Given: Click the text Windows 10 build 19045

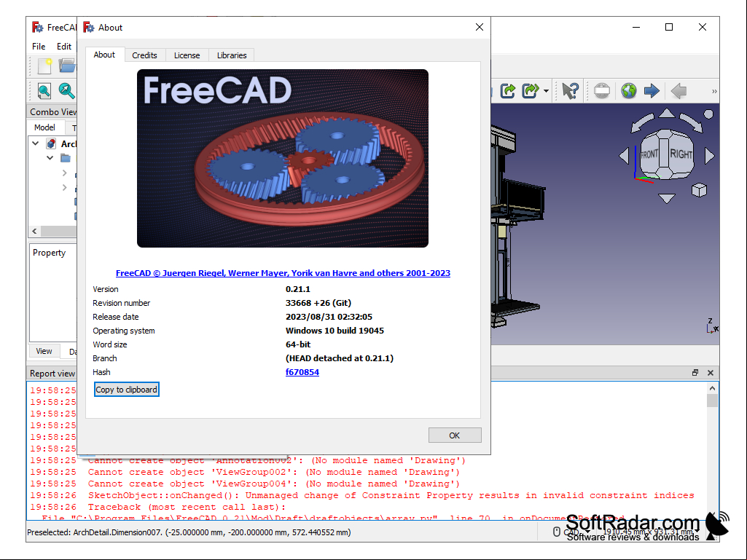Looking at the screenshot, I should pyautogui.click(x=335, y=331).
